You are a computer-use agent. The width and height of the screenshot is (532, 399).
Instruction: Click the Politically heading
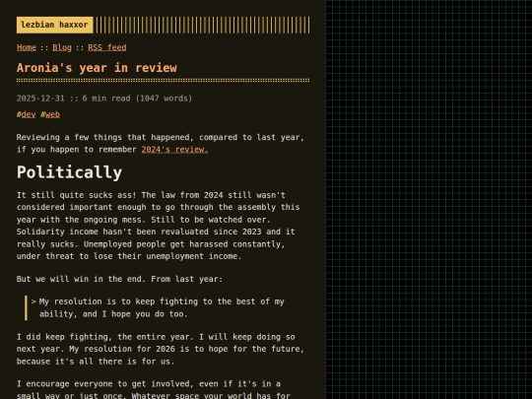(x=69, y=172)
